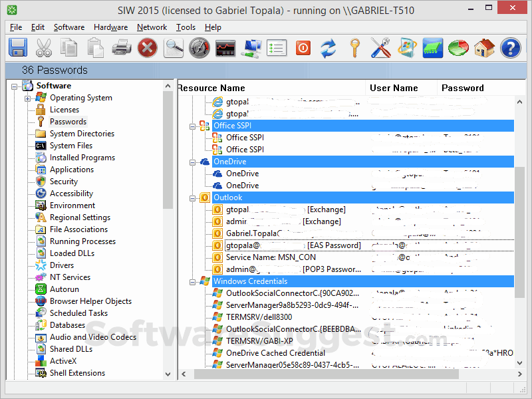
Task: Select System Directories in the tree
Action: point(82,134)
